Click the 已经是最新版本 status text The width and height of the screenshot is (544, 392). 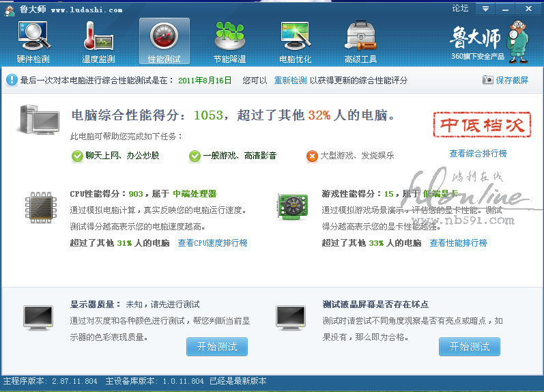pyautogui.click(x=238, y=381)
